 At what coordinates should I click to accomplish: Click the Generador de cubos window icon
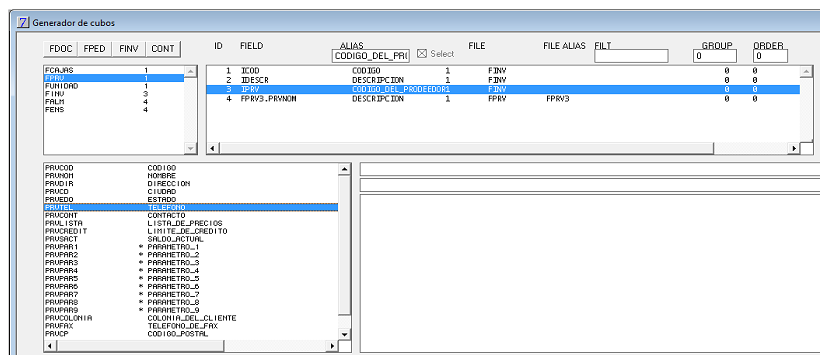coord(22,23)
